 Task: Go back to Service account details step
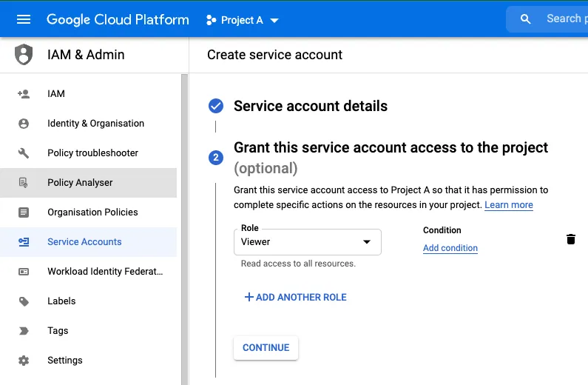[x=311, y=106]
